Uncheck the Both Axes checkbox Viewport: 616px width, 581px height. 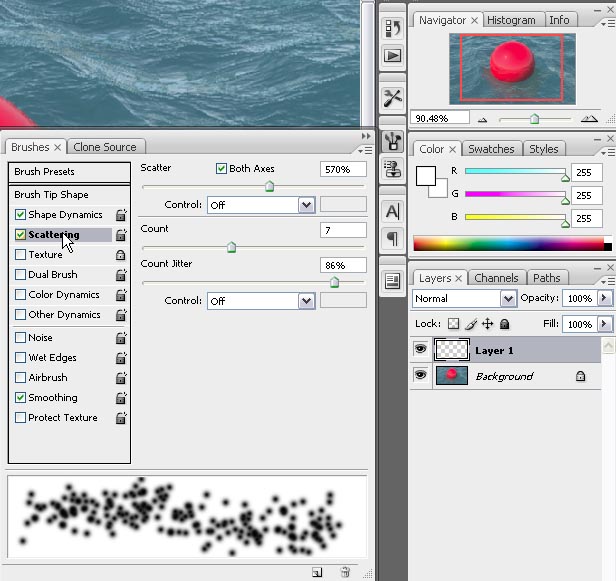pos(221,169)
